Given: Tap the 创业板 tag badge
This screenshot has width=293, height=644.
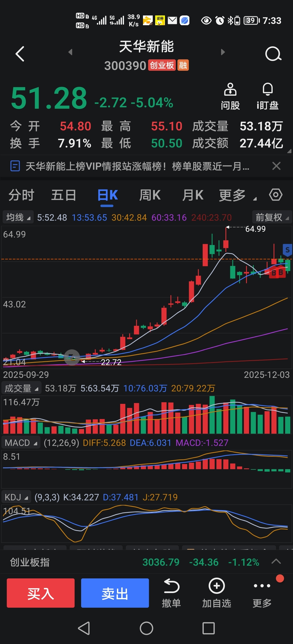Looking at the screenshot, I should [x=162, y=65].
